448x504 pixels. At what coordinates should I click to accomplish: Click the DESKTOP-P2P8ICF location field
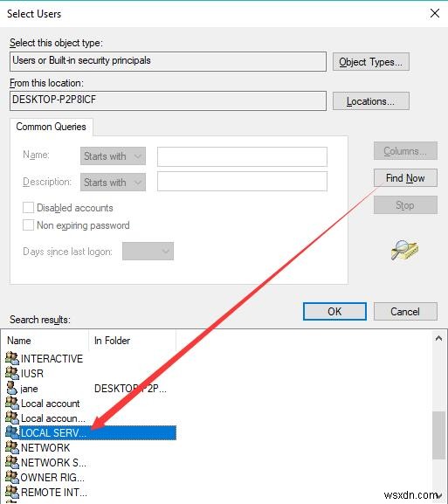[x=168, y=101]
